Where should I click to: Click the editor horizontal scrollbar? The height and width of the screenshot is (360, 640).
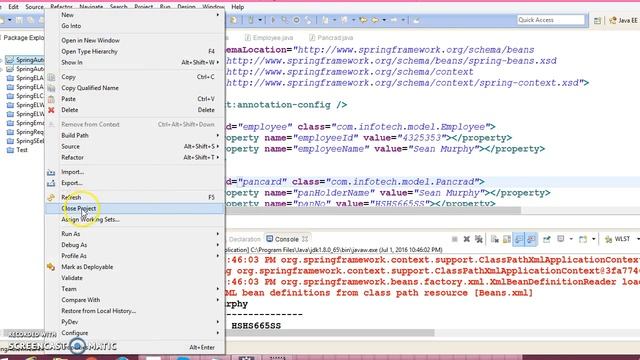tap(373, 211)
